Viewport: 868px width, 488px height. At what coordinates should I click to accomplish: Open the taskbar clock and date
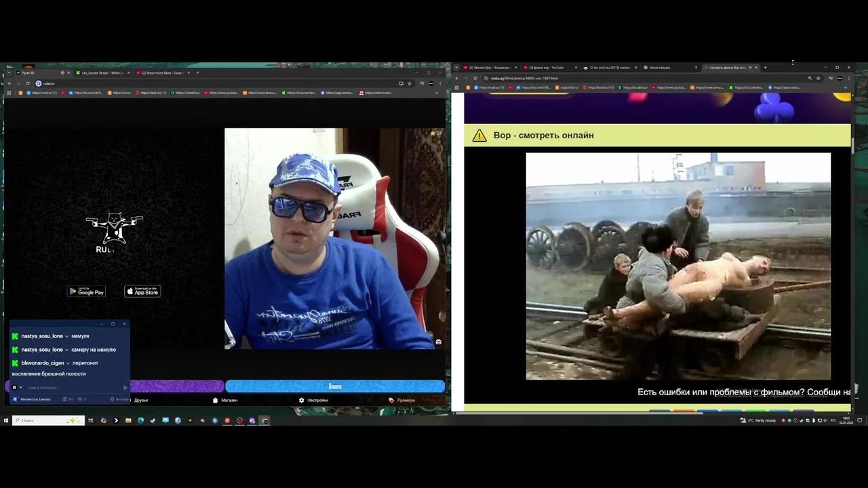(x=846, y=420)
